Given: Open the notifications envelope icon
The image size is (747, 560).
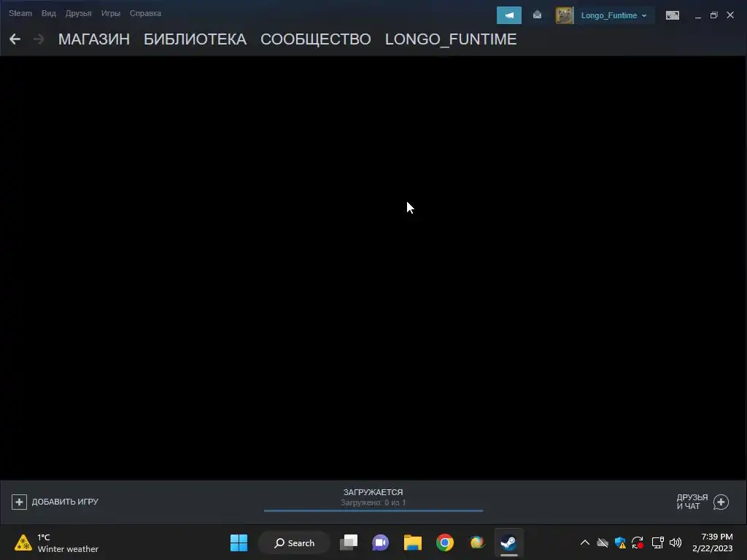Looking at the screenshot, I should 537,15.
